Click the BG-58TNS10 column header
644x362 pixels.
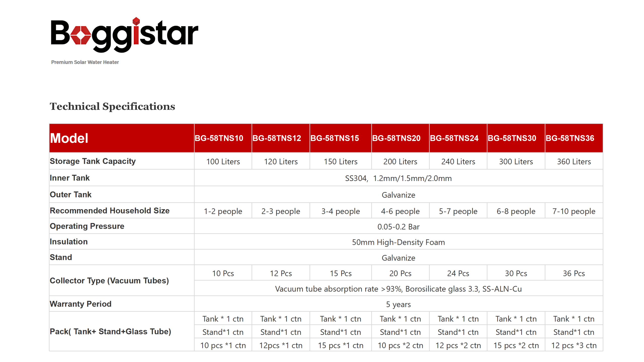click(219, 138)
